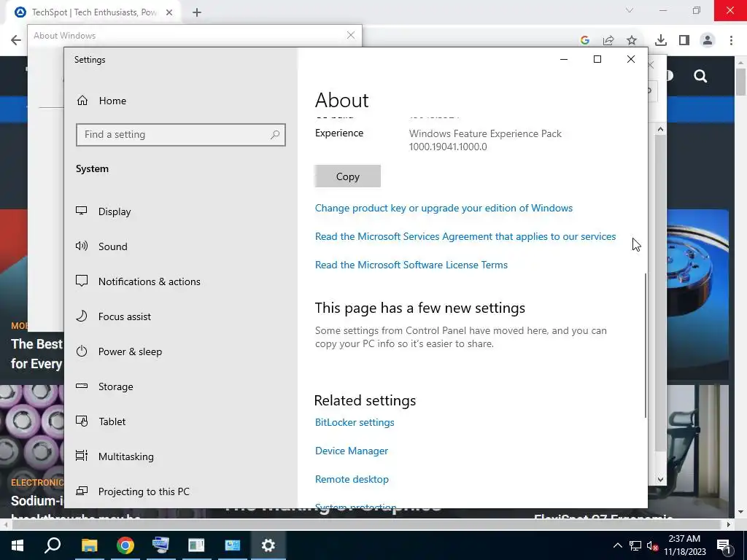The height and width of the screenshot is (560, 747).
Task: Click the TechSpot site search magnifier
Action: 700,76
